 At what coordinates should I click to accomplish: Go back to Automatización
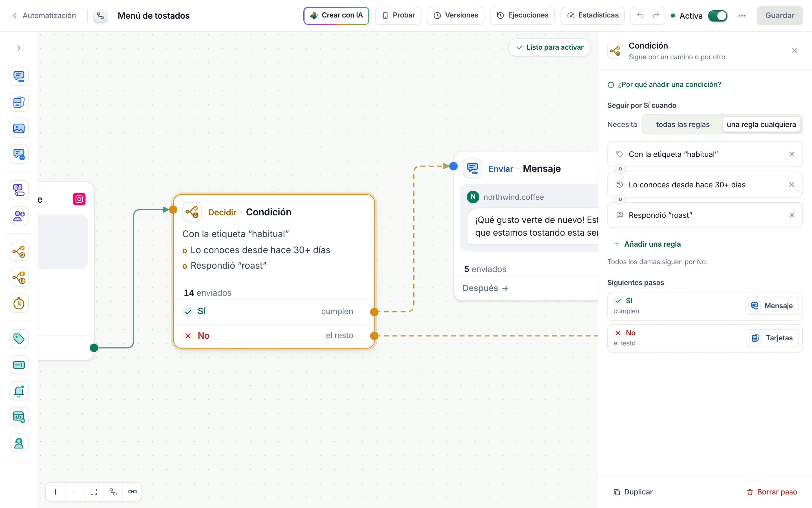pos(44,16)
